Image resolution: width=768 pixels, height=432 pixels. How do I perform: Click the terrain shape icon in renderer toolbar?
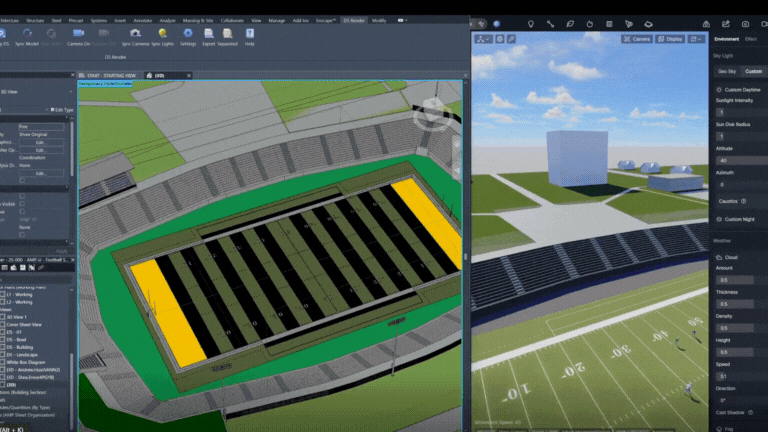(648, 24)
